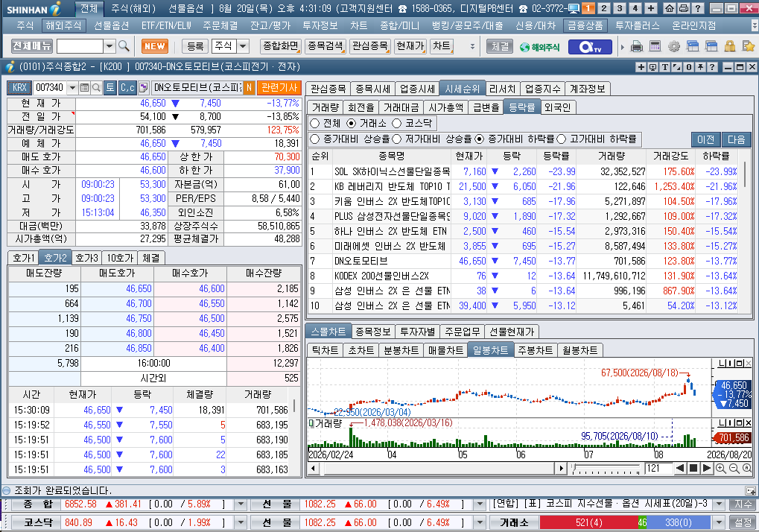Screen dimensions: 759x532
Task: Select 종가대비 하락률 radio option
Action: (x=479, y=139)
